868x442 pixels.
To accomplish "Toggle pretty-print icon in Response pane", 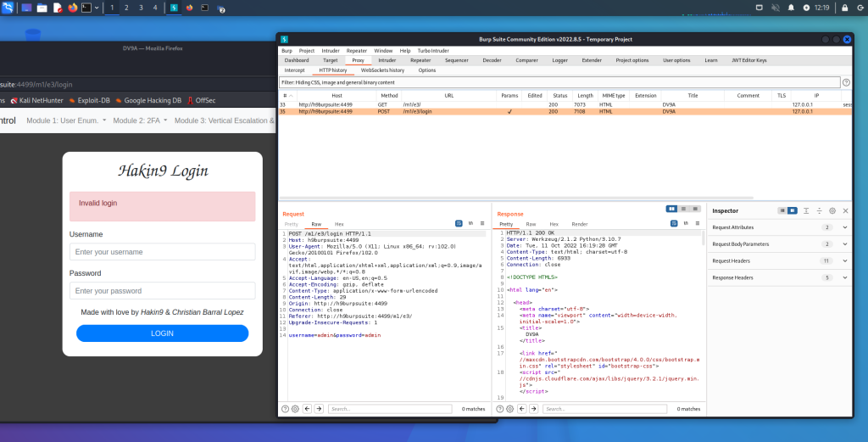I will (674, 223).
